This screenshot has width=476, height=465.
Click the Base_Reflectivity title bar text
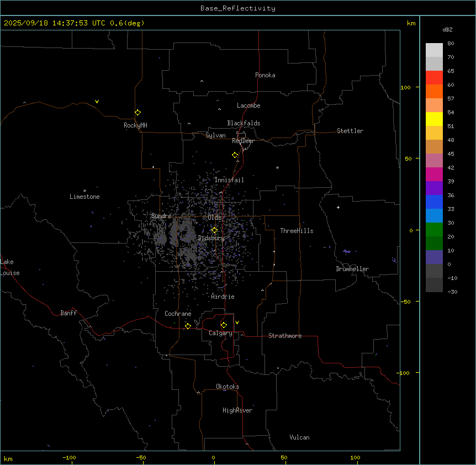[x=237, y=8]
